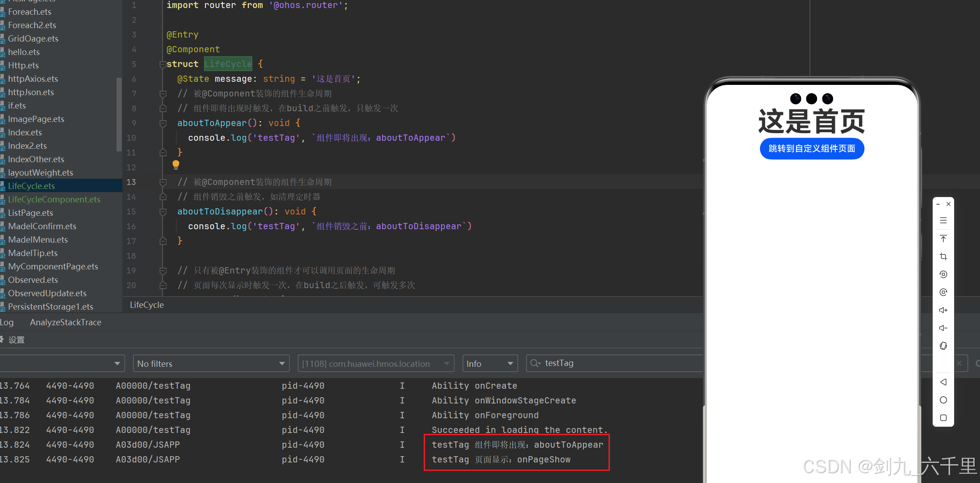Click the emulator shake device icon
This screenshot has width=980, height=483.
(x=943, y=346)
